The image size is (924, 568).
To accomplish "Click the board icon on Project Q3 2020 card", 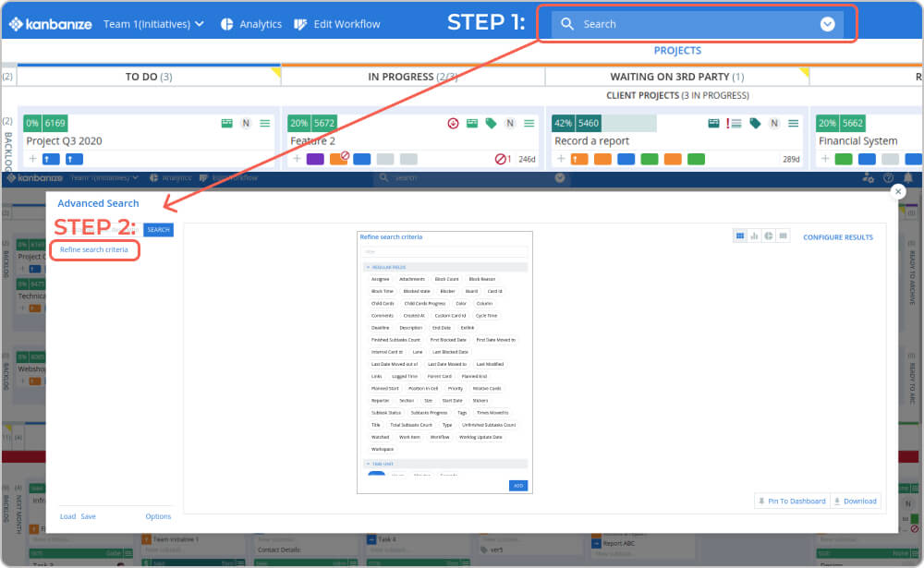I will (x=227, y=123).
